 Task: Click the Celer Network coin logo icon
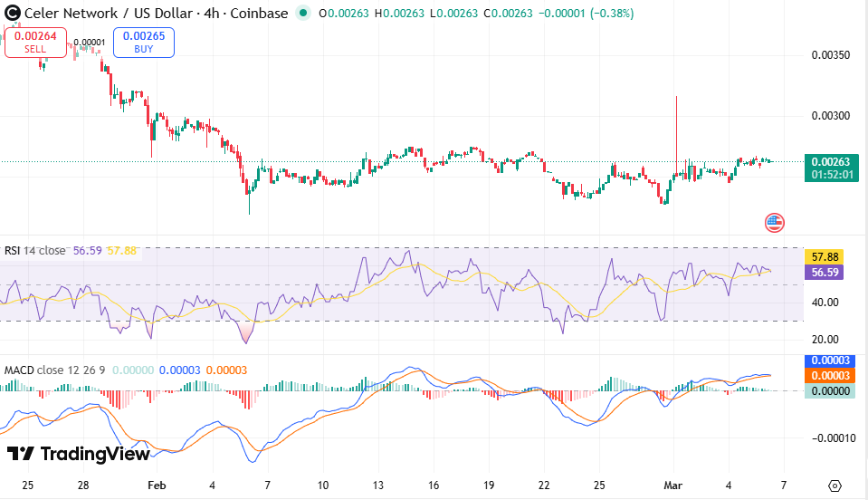point(12,14)
